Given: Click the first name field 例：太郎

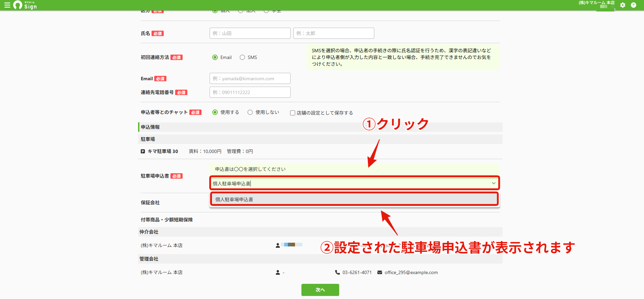Looking at the screenshot, I should pyautogui.click(x=334, y=33).
